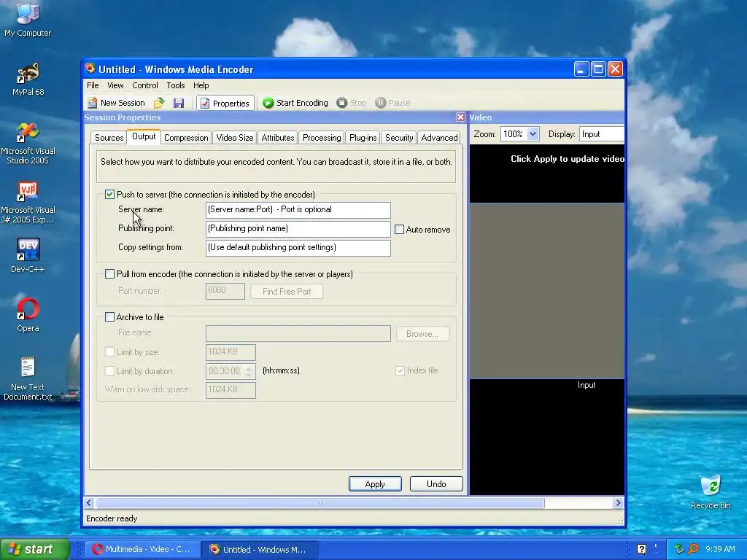
Task: Click the Windows Media Encoder title bar icon
Action: (x=90, y=69)
